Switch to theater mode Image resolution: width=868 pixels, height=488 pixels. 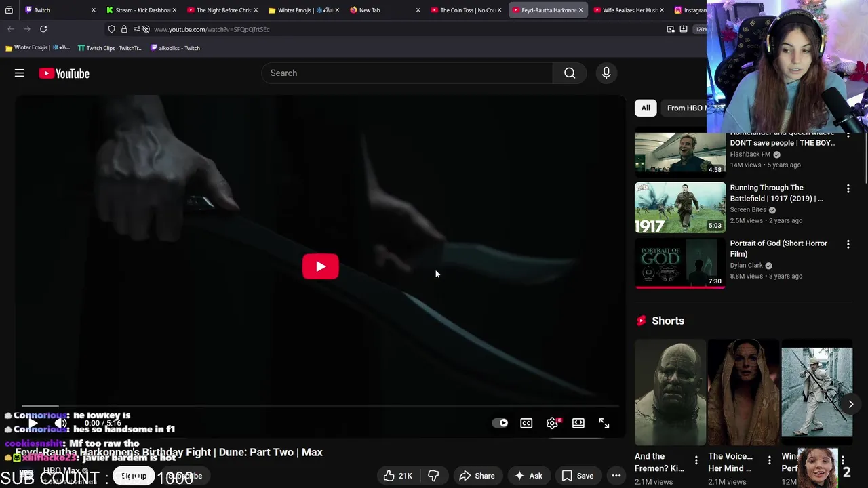(578, 423)
